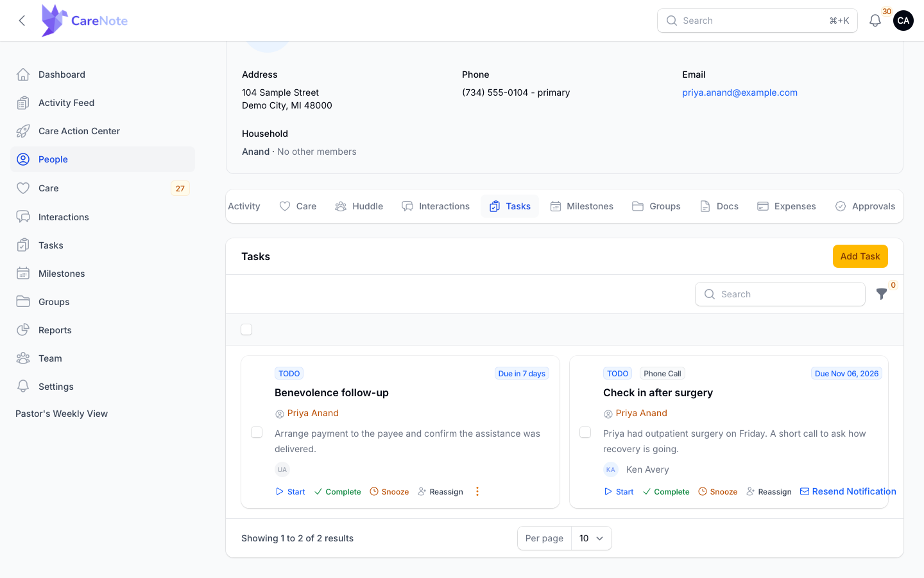The width and height of the screenshot is (924, 578).
Task: Open more options on Benevolence follow-up
Action: [477, 491]
